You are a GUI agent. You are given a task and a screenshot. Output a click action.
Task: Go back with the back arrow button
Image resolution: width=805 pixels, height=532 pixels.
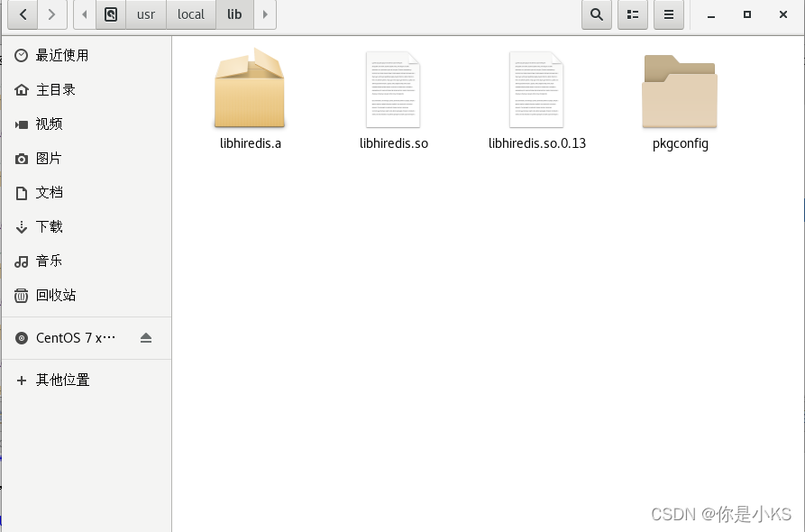[x=23, y=14]
